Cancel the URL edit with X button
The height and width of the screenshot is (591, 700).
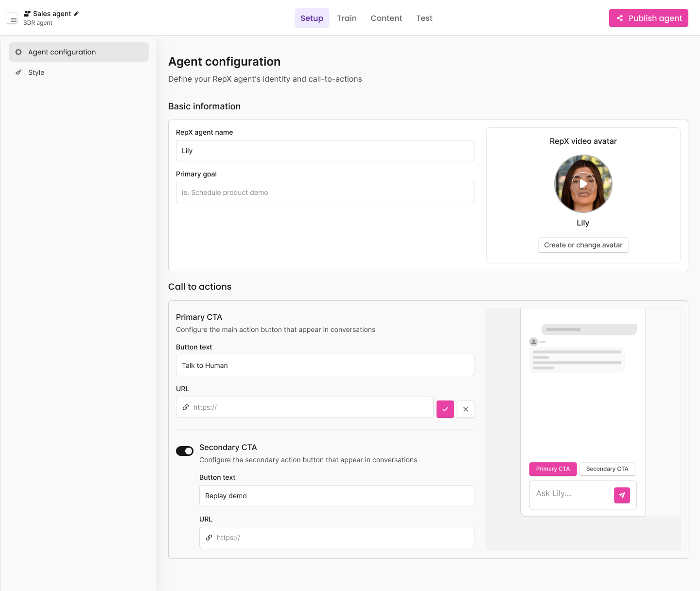[x=466, y=409]
